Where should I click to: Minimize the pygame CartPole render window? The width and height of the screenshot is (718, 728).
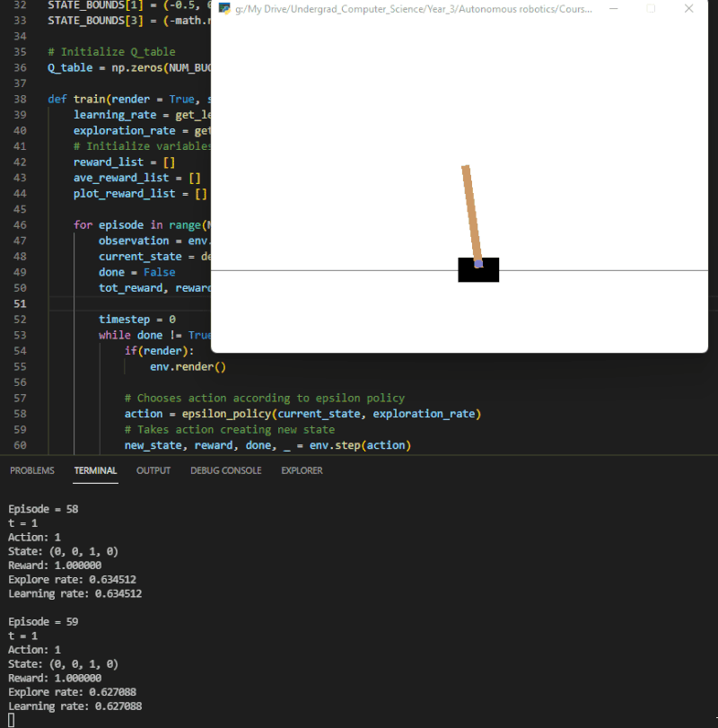[x=616, y=8]
